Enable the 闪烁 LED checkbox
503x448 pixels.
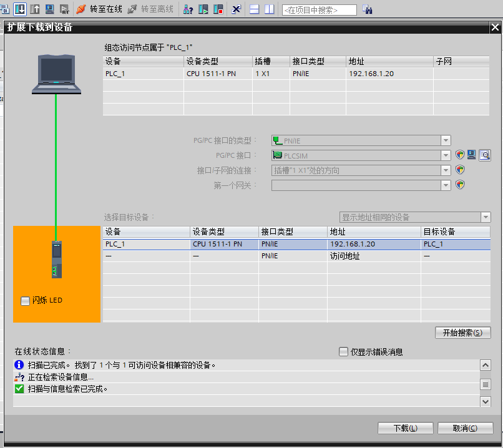(x=25, y=300)
